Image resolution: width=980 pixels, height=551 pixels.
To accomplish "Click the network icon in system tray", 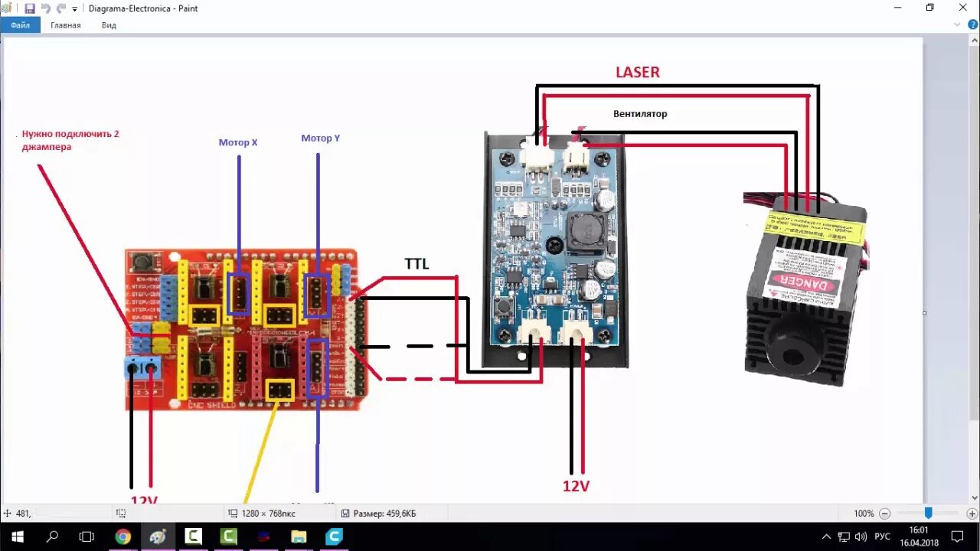I will click(x=844, y=536).
